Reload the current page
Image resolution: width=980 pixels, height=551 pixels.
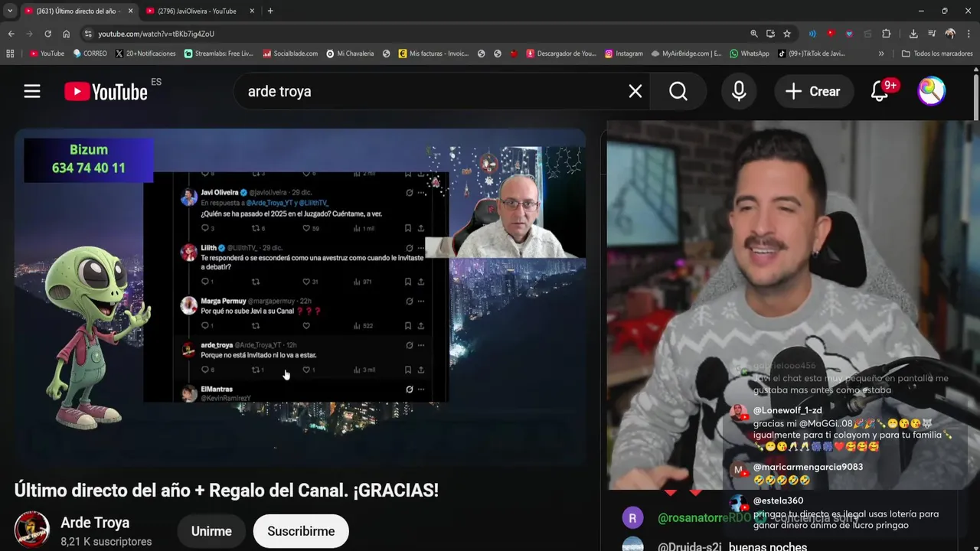47,34
